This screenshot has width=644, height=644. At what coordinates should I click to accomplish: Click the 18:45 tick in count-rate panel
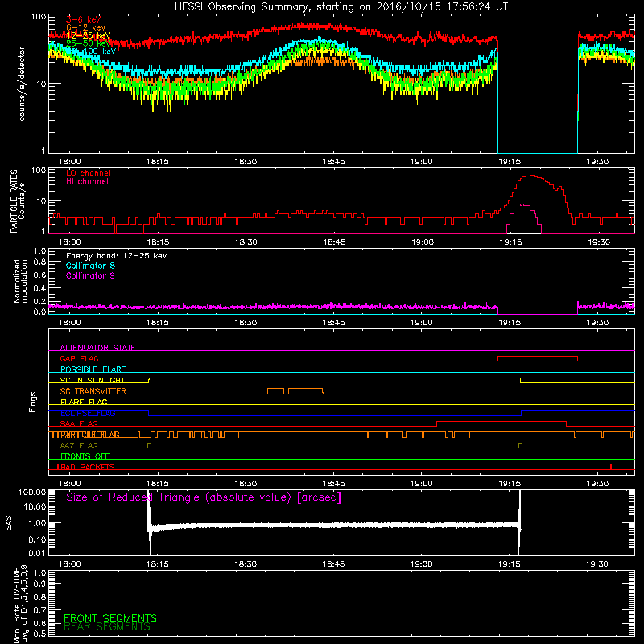[x=333, y=162]
